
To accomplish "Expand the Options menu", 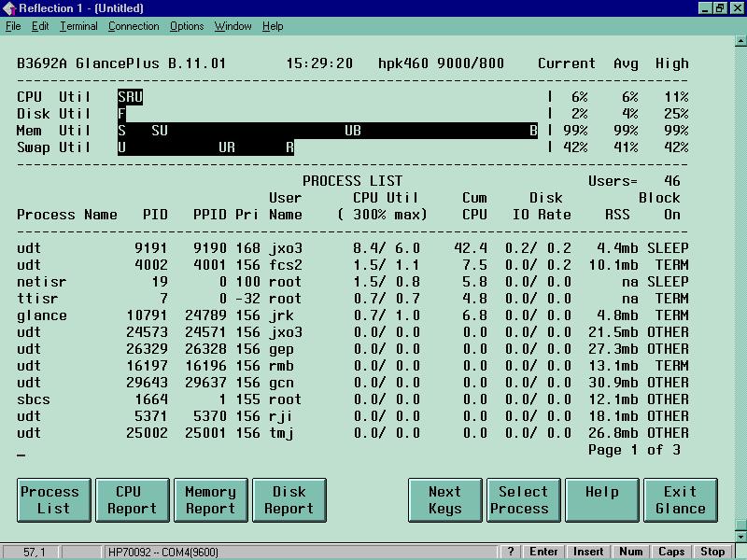I will [187, 26].
